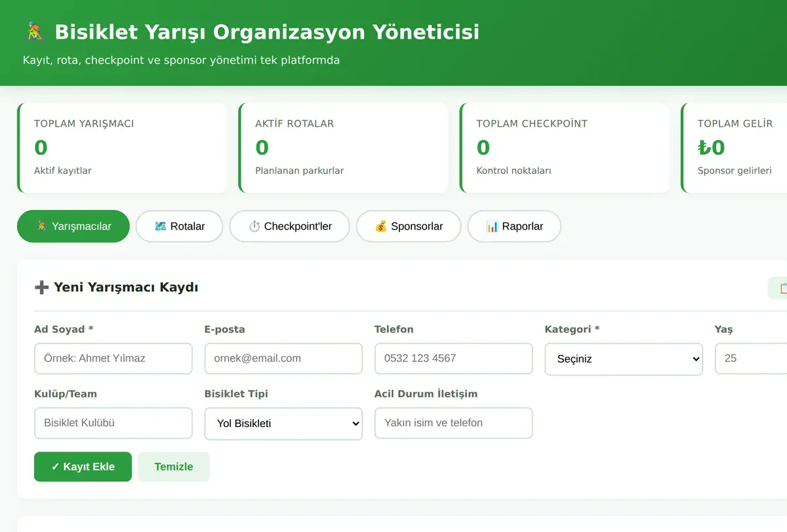Show the Raporlar tab
Viewport: 787px width, 532px height.
(x=514, y=226)
